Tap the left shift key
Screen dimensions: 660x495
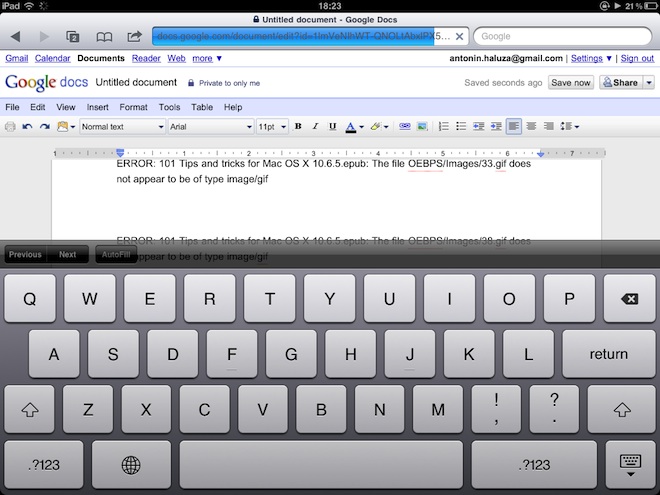point(29,409)
